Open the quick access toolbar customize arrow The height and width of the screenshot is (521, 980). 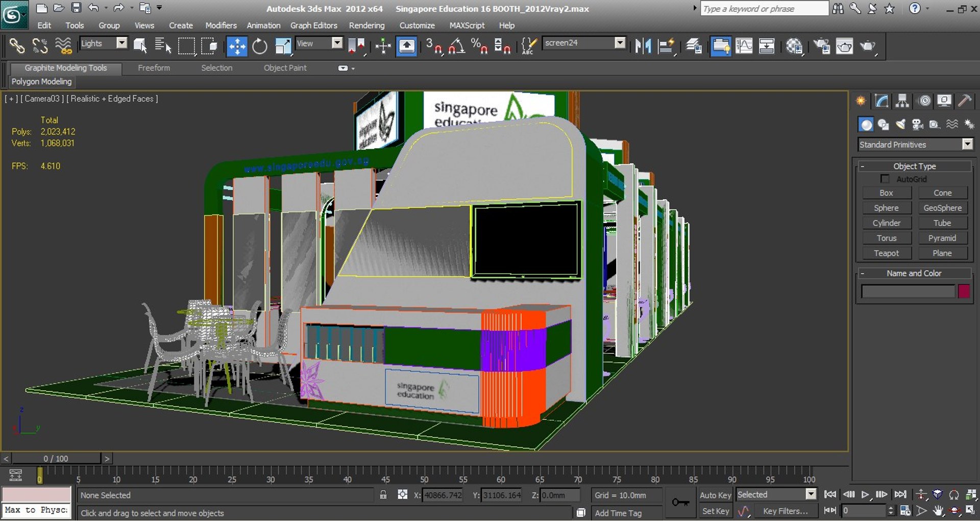pos(159,8)
